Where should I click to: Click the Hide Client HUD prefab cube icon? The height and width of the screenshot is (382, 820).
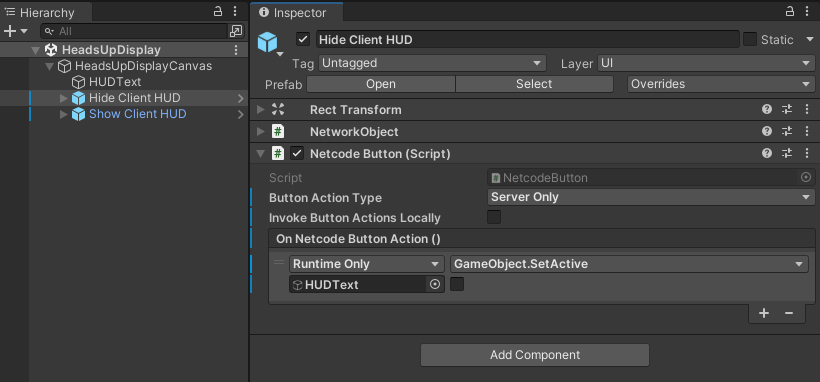(x=78, y=98)
